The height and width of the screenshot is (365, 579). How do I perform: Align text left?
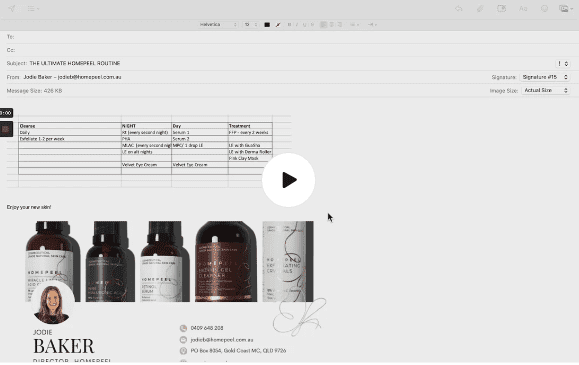pyautogui.click(x=323, y=25)
